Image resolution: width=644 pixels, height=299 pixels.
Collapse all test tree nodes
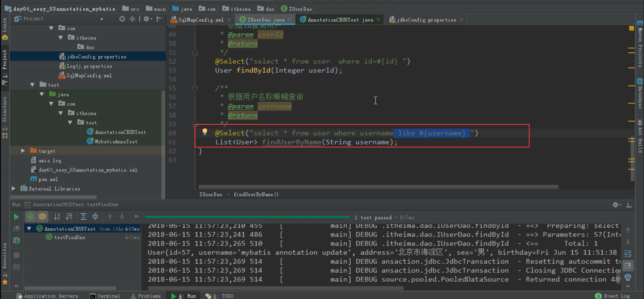point(95,216)
